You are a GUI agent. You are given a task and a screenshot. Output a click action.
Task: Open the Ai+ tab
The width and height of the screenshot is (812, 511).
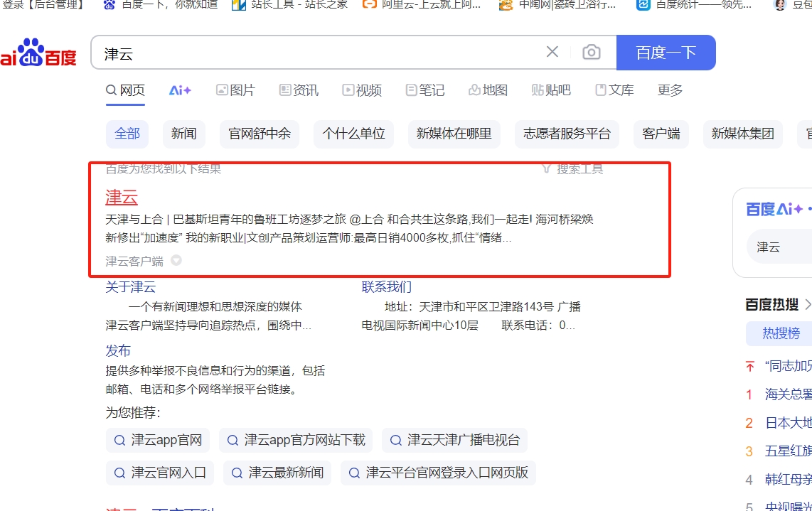coord(180,90)
